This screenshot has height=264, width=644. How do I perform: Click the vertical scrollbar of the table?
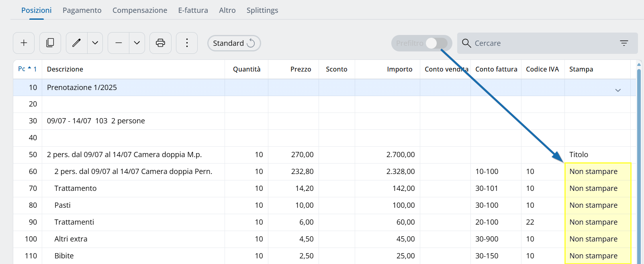(639, 161)
